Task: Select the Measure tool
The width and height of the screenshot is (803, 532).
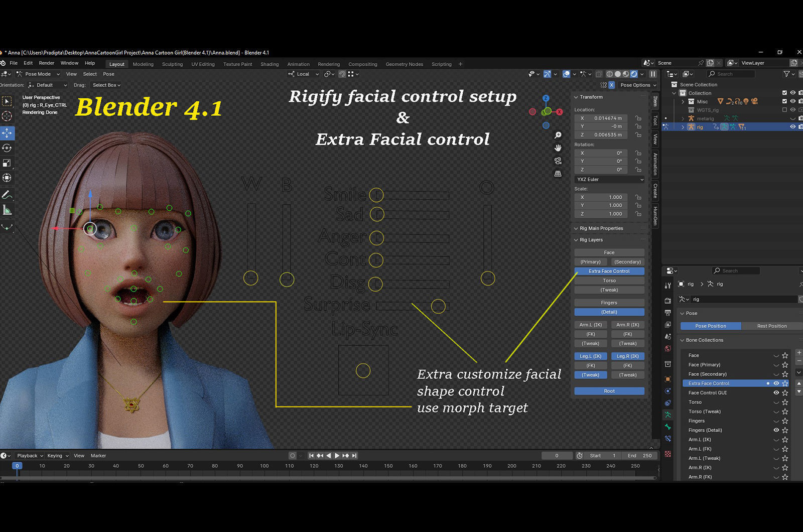Action: (x=7, y=210)
